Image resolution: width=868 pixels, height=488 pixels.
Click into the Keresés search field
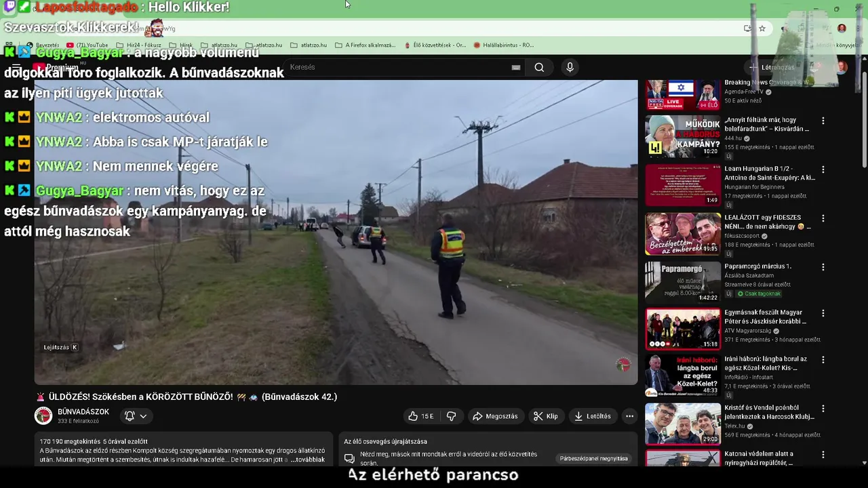397,67
